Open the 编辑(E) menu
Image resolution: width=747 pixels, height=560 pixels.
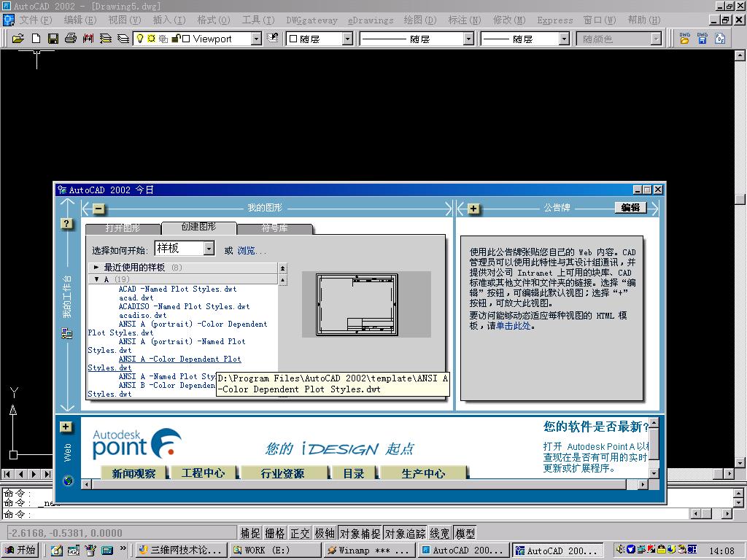tap(80, 20)
